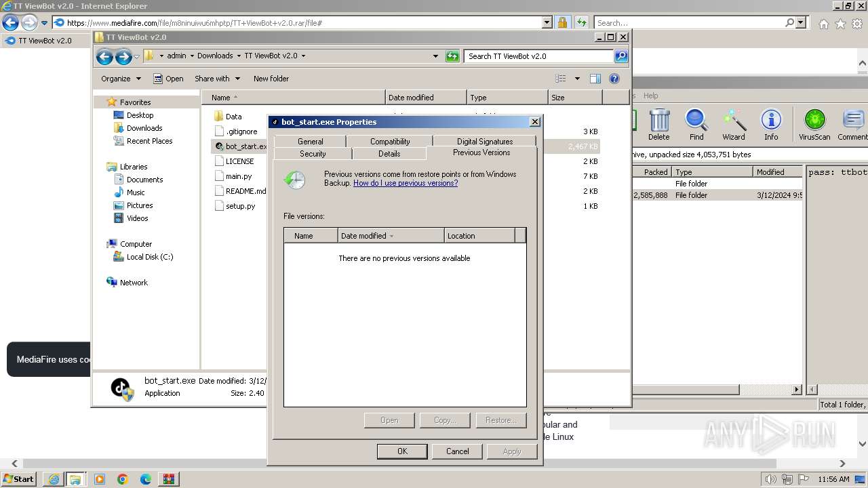Click OK in Properties dialog

(402, 451)
